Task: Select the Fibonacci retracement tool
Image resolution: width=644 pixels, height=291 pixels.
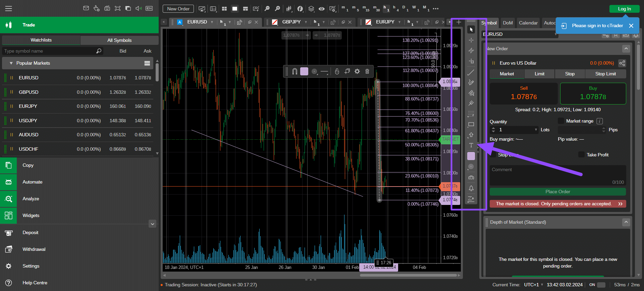Action: point(471,114)
